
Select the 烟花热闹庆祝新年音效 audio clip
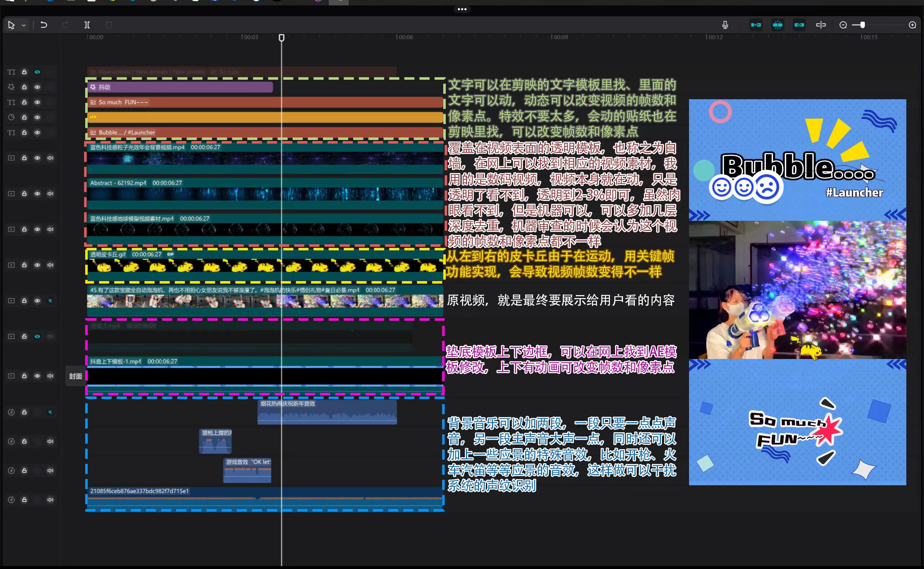[327, 412]
